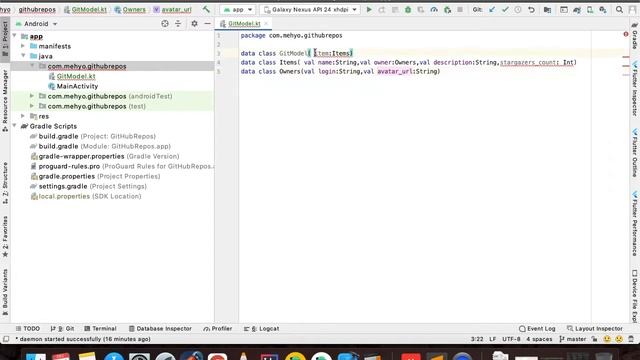Click the Git Rollback undo arrow

tap(531, 9)
